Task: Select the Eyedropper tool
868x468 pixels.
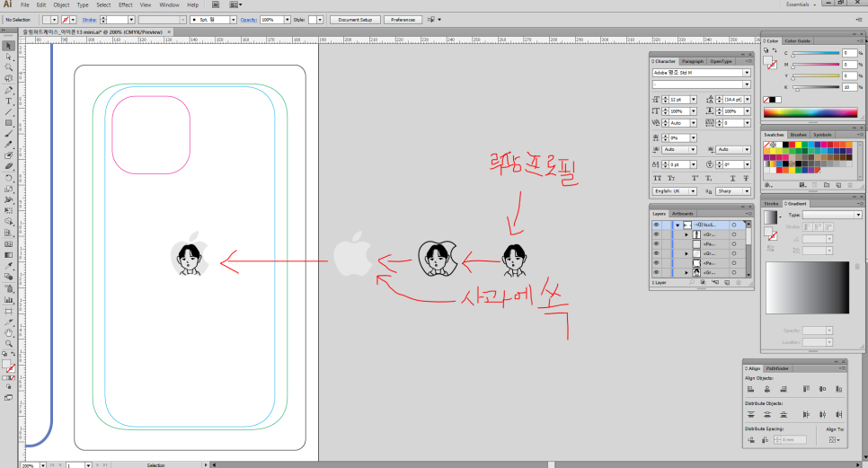Action: click(8, 266)
